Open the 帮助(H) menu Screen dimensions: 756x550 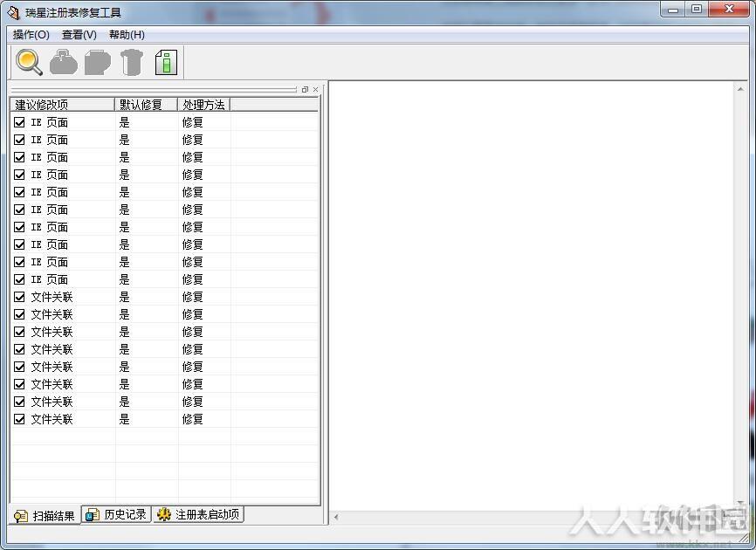[127, 35]
